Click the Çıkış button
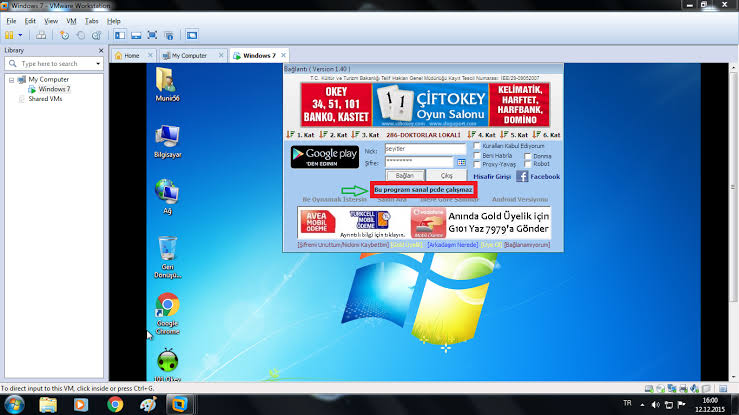 pos(446,175)
